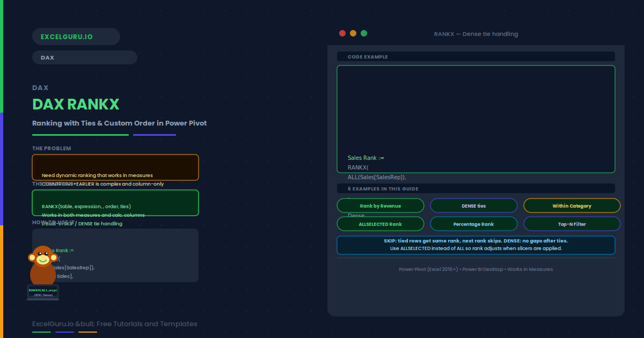Viewport: 644px width, 338px height.
Task: Click subtitle Ranking with Ties & Custom Order
Action: [119, 123]
